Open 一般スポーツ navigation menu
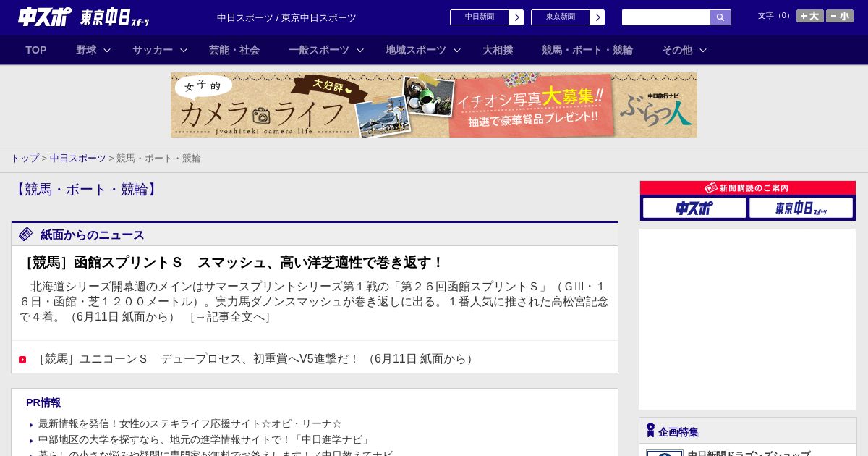The image size is (868, 456). coord(319,50)
